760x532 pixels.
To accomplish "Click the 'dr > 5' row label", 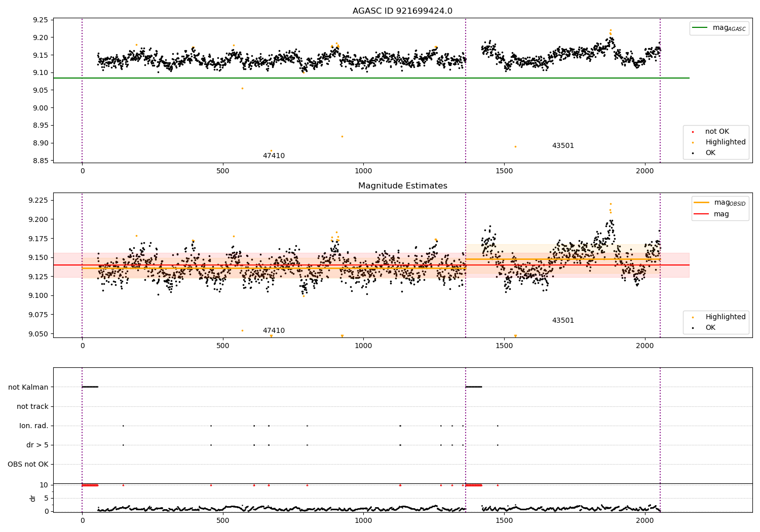I will tap(37, 445).
